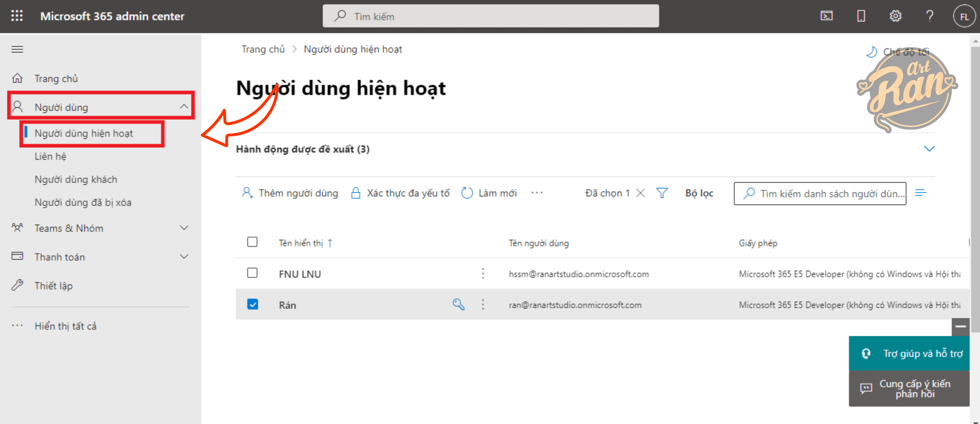Click the Giấy phép column header

pos(758,243)
